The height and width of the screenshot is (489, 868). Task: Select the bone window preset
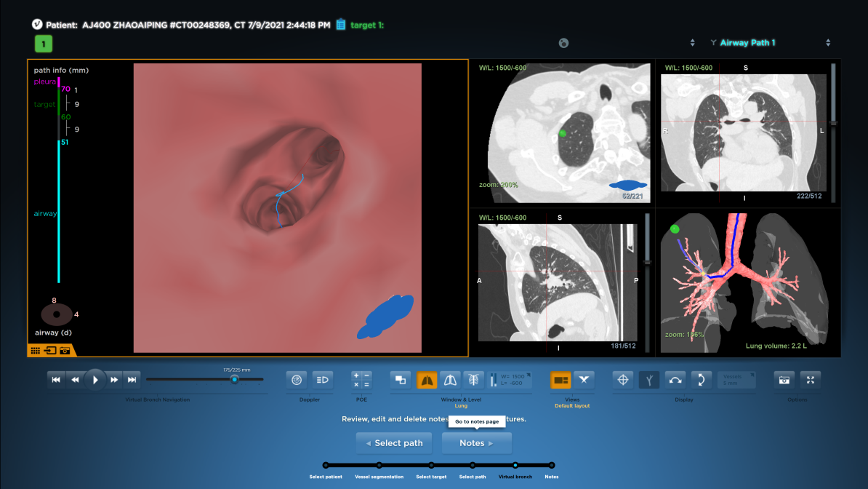(x=473, y=379)
